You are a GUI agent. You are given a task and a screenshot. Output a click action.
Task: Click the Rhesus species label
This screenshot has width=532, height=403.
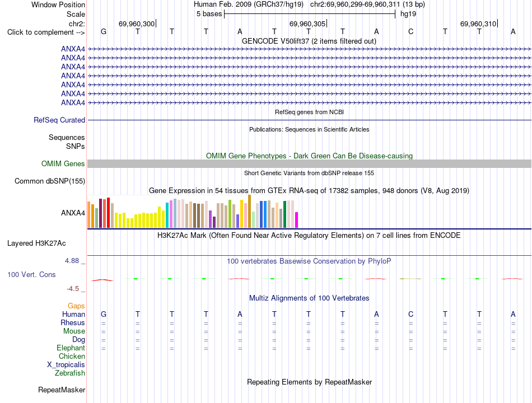coord(73,322)
